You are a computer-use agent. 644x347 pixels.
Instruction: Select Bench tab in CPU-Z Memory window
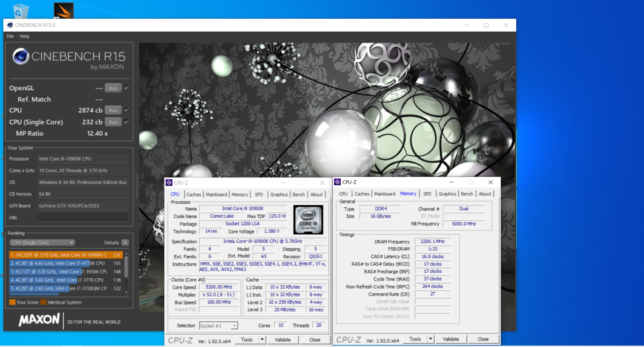[467, 194]
